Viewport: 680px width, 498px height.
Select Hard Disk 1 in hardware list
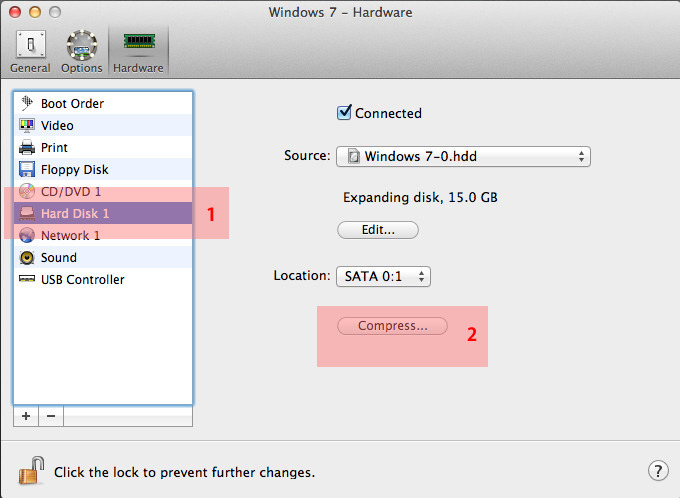click(x=103, y=213)
